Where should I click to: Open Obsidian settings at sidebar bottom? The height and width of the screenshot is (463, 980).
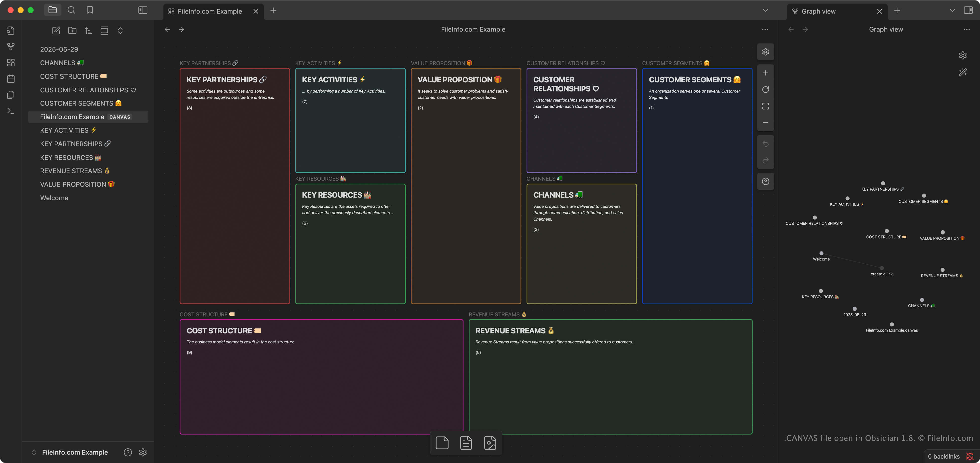pyautogui.click(x=143, y=452)
